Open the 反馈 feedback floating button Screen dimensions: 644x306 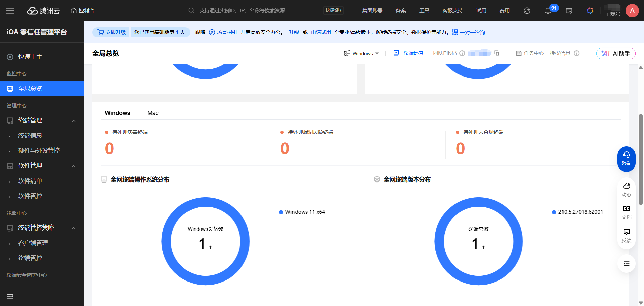click(x=626, y=236)
